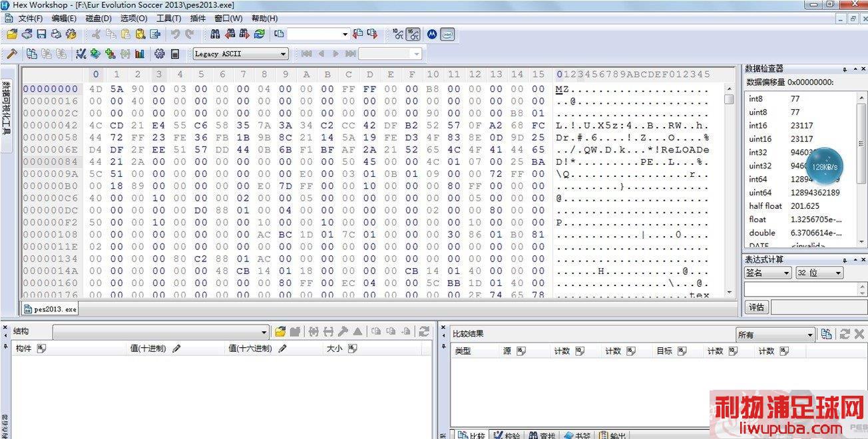Select the int16 row in data inspector
The width and height of the screenshot is (868, 439).
pyautogui.click(x=801, y=125)
